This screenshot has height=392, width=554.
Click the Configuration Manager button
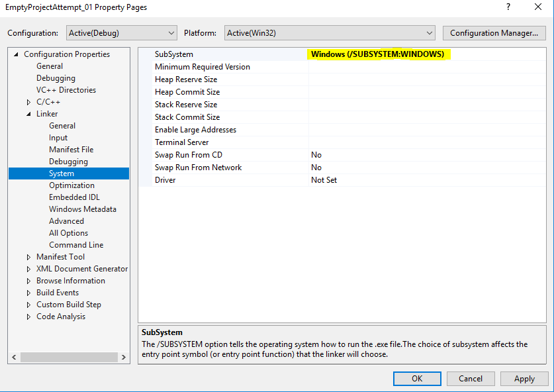point(494,32)
